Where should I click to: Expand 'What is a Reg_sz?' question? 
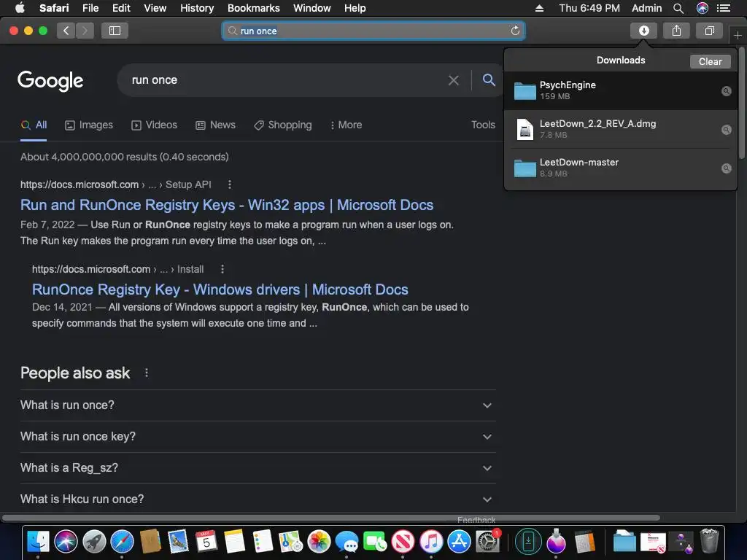click(x=258, y=468)
